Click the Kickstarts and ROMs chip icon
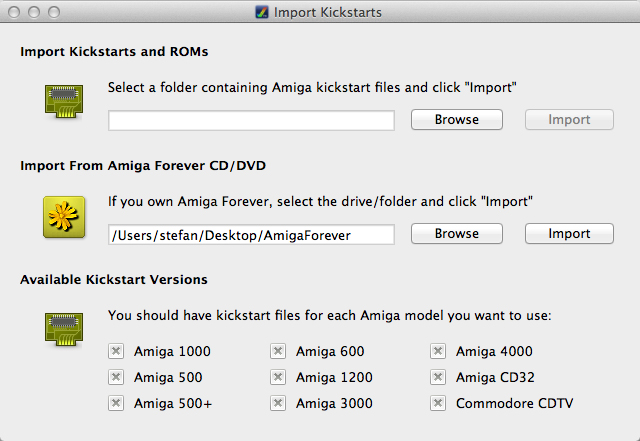Image resolution: width=640 pixels, height=441 pixels. (61, 100)
